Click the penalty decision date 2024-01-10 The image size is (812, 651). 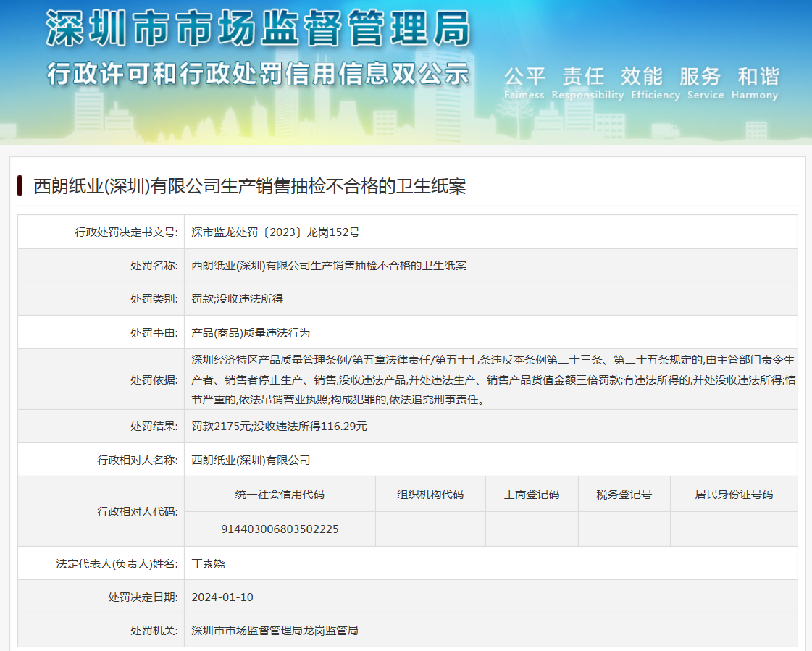pyautogui.click(x=222, y=597)
